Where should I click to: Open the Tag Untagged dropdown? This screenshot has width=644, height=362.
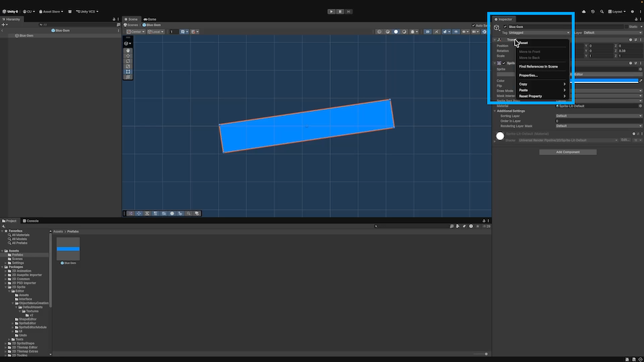pos(539,33)
